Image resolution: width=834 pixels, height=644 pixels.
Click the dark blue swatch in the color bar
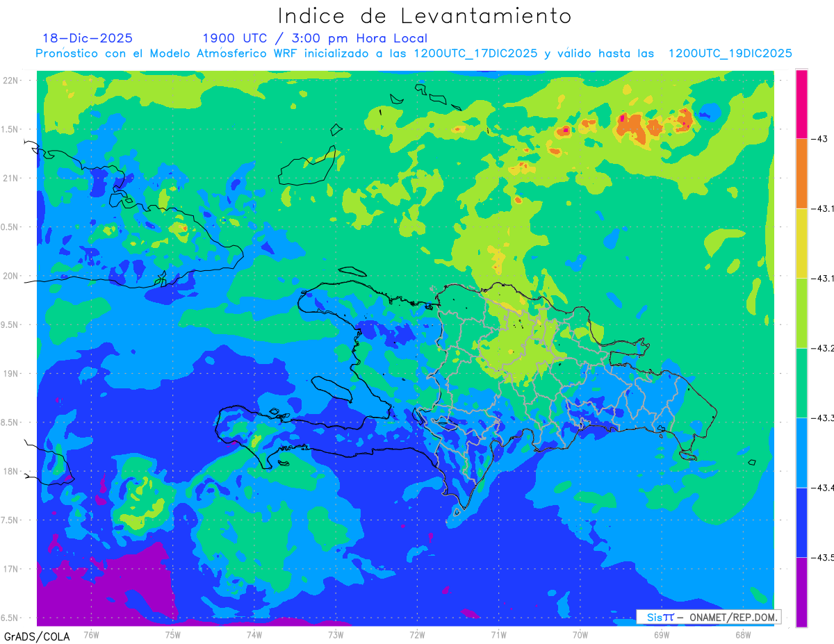click(x=801, y=522)
